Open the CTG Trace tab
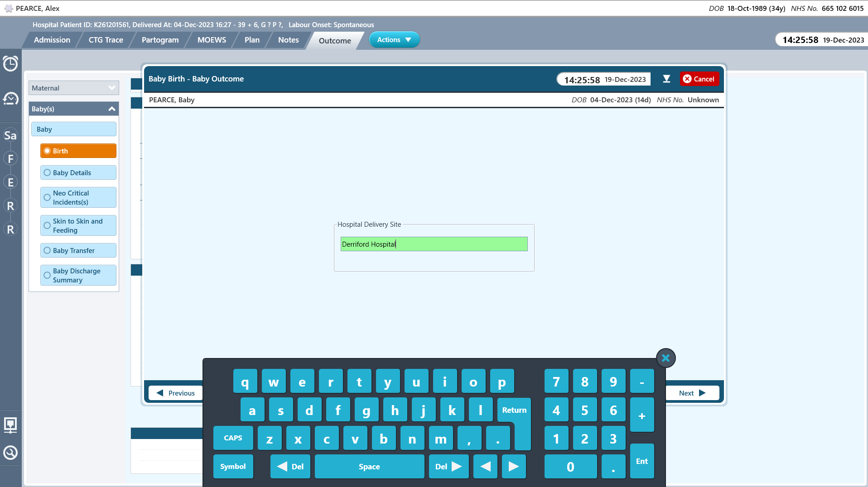The height and width of the screenshot is (487, 868). (x=106, y=40)
